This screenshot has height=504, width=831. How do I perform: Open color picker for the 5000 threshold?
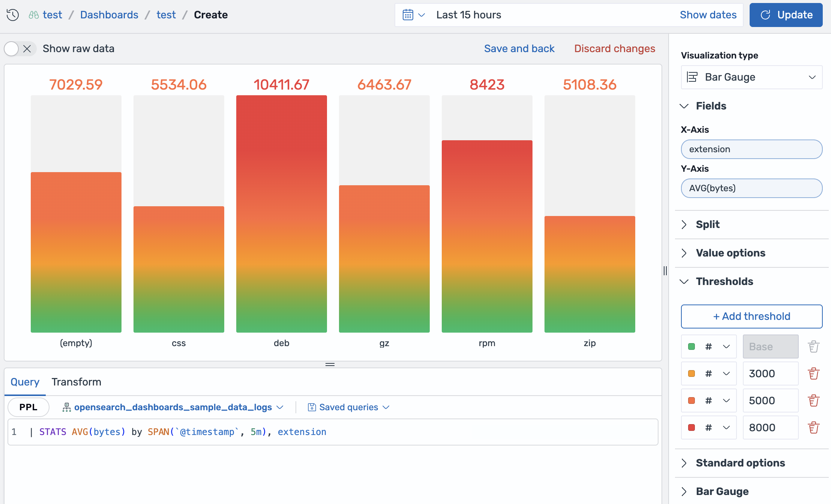click(x=709, y=400)
